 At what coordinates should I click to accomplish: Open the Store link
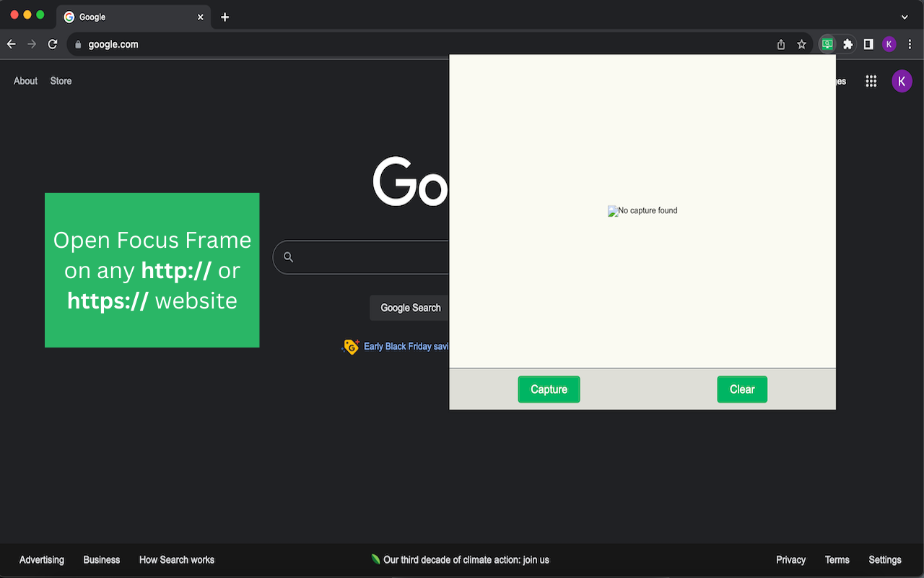61,81
